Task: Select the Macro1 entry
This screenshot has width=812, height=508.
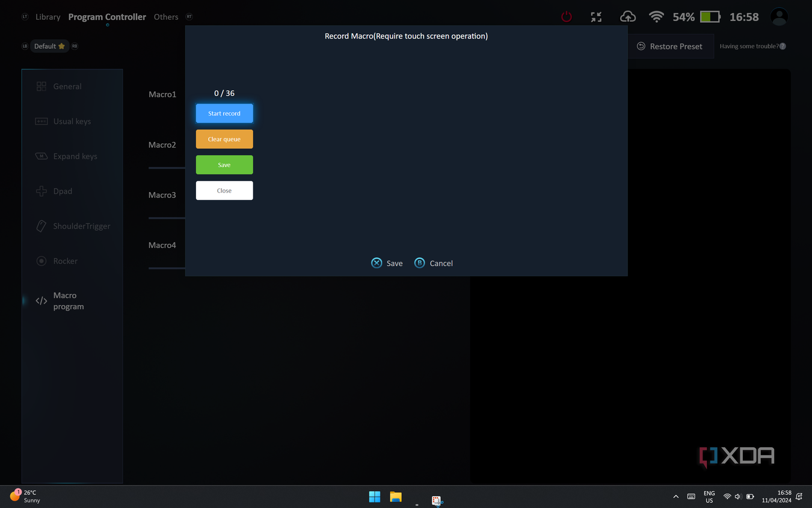Action: [162, 94]
